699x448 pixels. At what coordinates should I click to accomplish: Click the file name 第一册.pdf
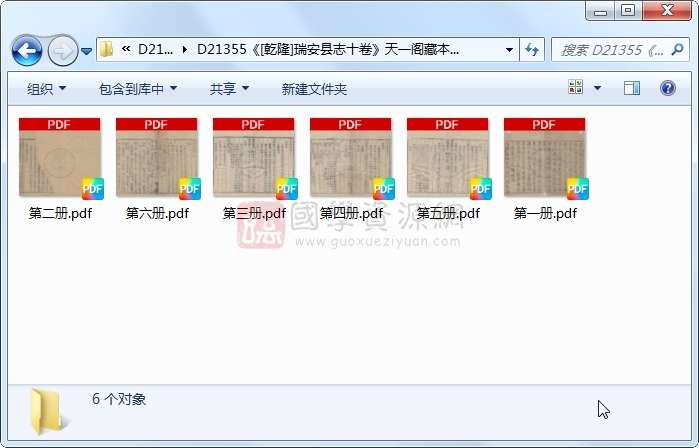(x=545, y=213)
